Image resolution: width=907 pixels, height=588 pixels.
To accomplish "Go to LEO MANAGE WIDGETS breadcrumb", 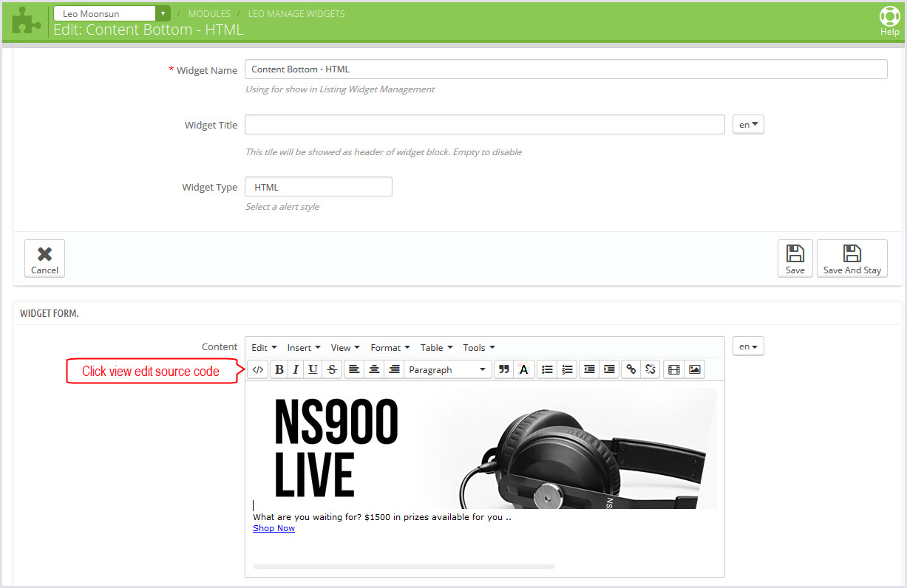I will (x=296, y=13).
